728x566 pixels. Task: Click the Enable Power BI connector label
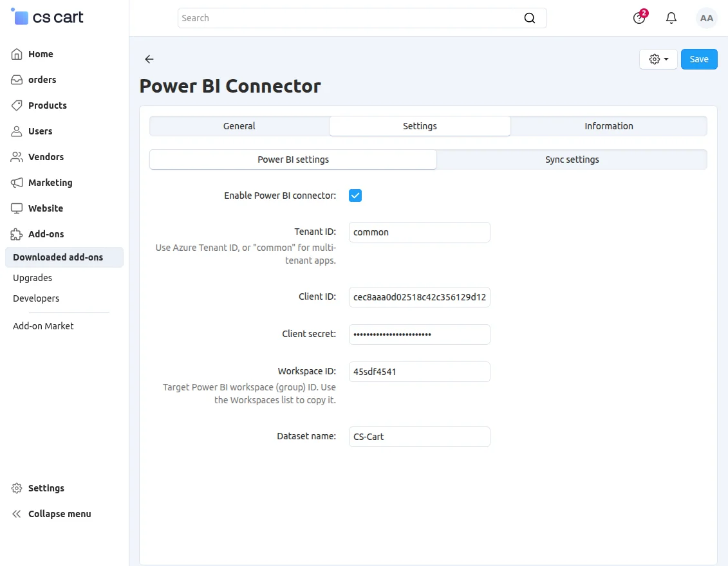280,196
